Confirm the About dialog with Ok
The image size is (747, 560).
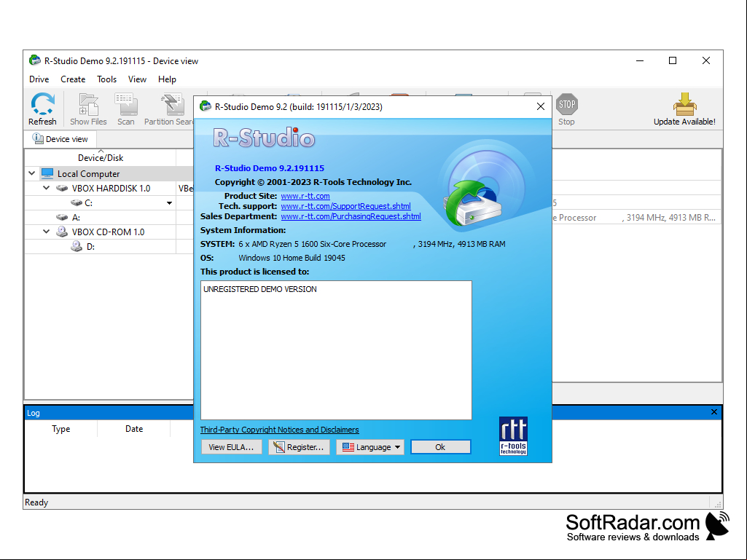[441, 447]
